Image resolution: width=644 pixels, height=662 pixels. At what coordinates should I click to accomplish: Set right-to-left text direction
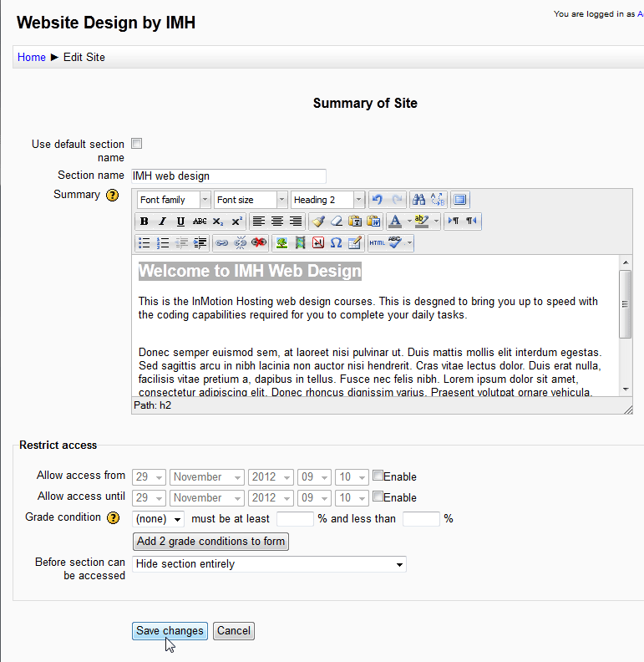pos(471,221)
